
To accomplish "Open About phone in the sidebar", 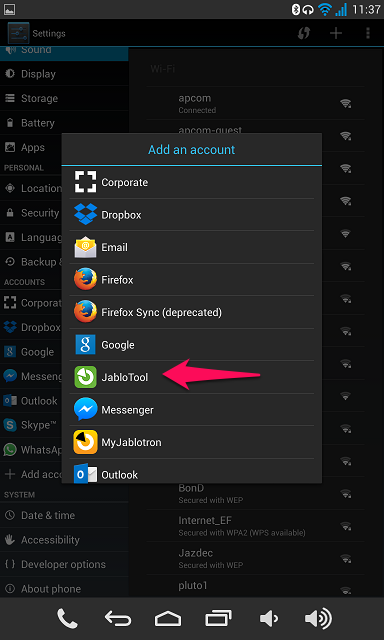I will (64, 589).
